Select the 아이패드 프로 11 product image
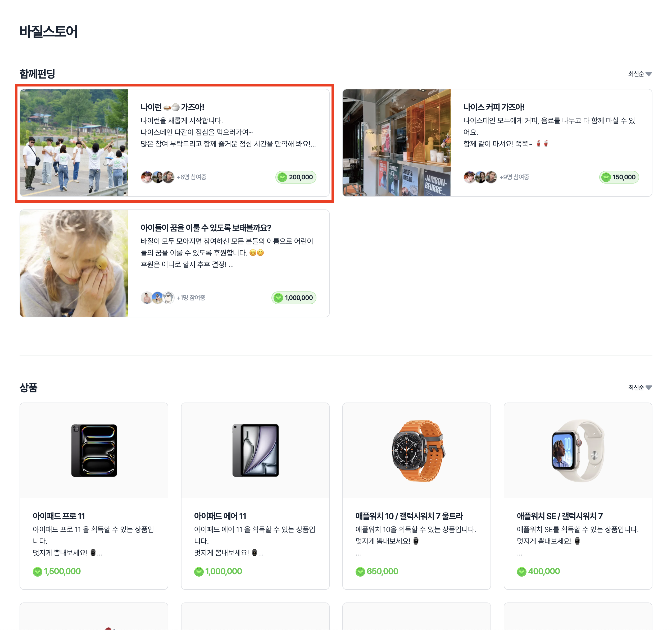The image size is (672, 630). [x=94, y=450]
